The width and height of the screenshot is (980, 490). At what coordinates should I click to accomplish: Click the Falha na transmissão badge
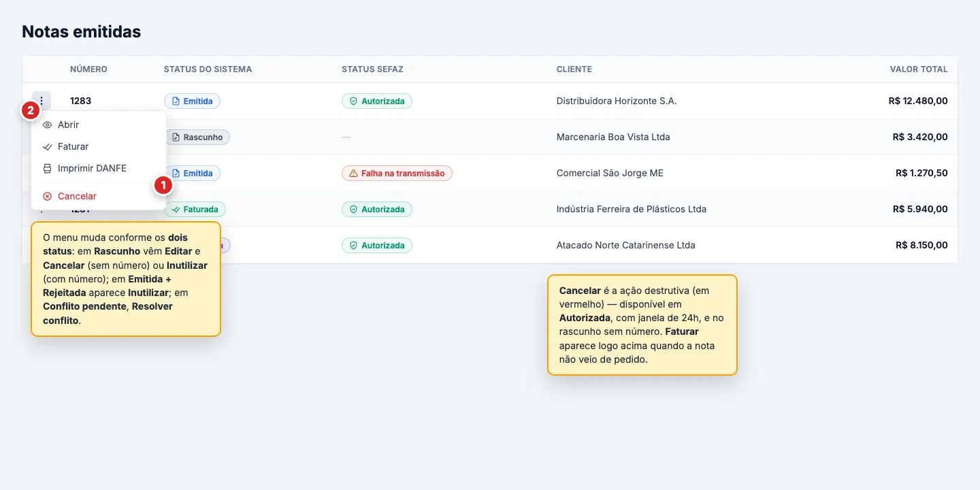click(x=397, y=174)
